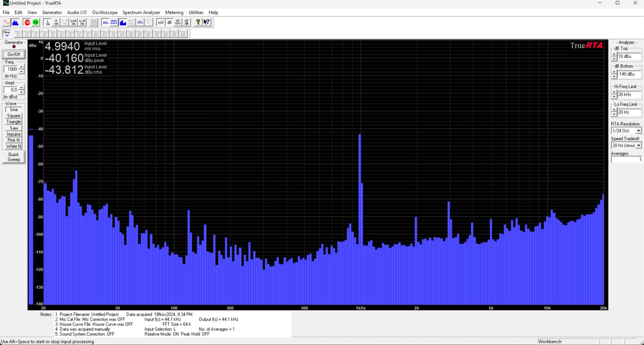The image size is (644, 345).
Task: Toggle the blue bar graph mode icon
Action: (123, 22)
